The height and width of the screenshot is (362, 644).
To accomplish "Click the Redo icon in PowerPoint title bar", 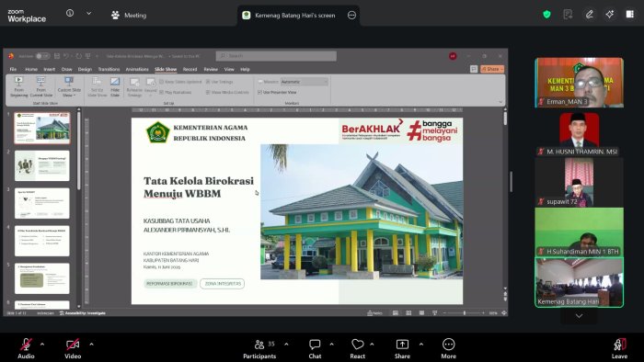I will (x=78, y=56).
